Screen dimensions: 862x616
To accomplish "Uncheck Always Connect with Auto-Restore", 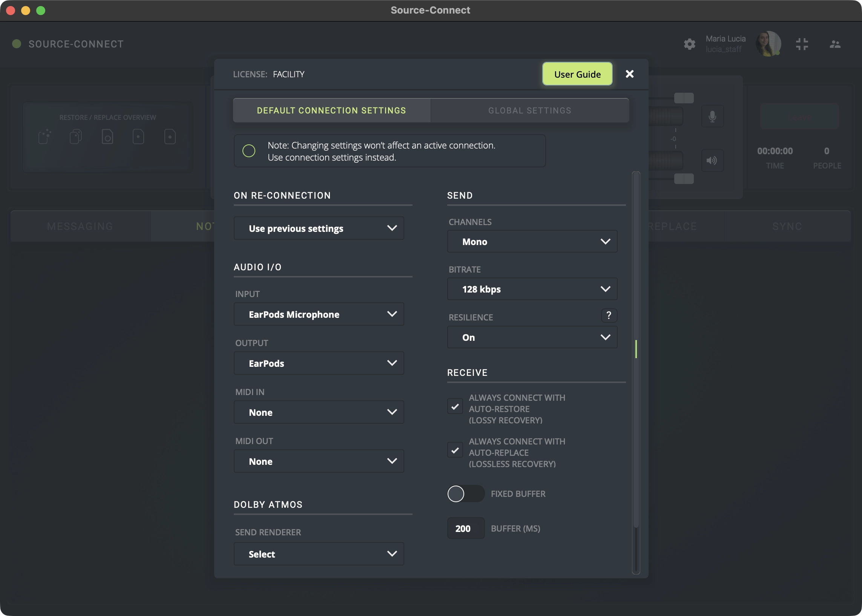I will (455, 407).
